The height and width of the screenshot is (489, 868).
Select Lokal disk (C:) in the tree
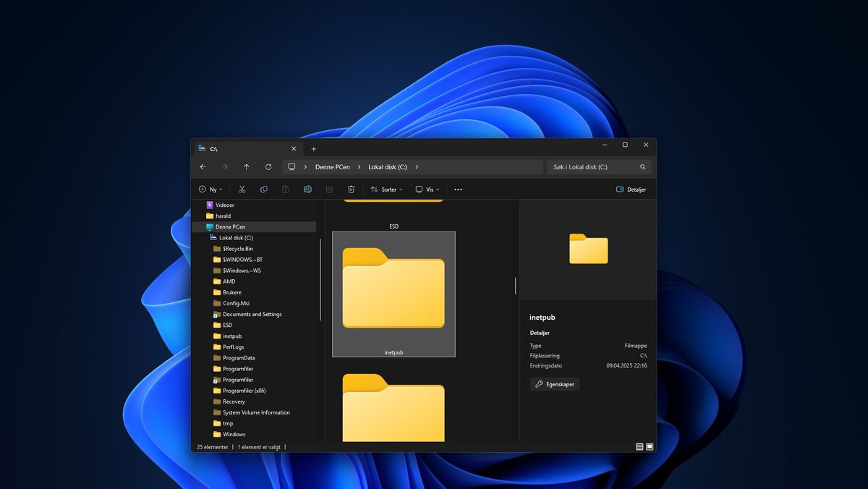(236, 238)
